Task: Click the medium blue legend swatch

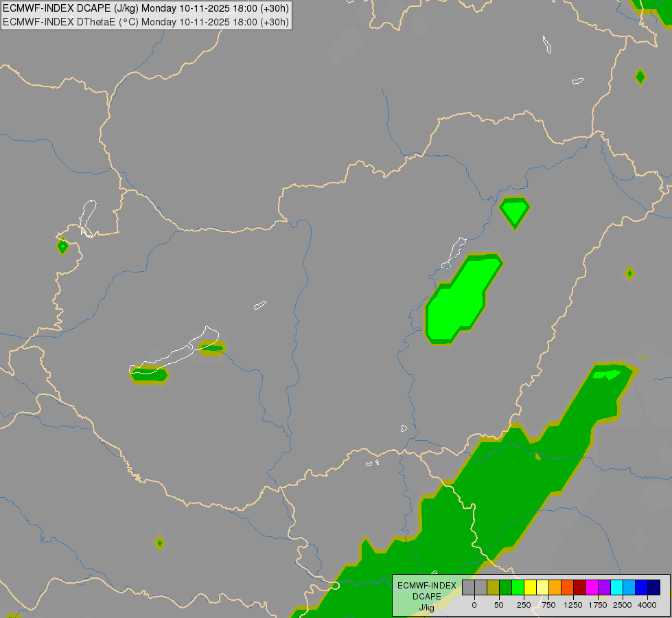Action: click(x=642, y=587)
